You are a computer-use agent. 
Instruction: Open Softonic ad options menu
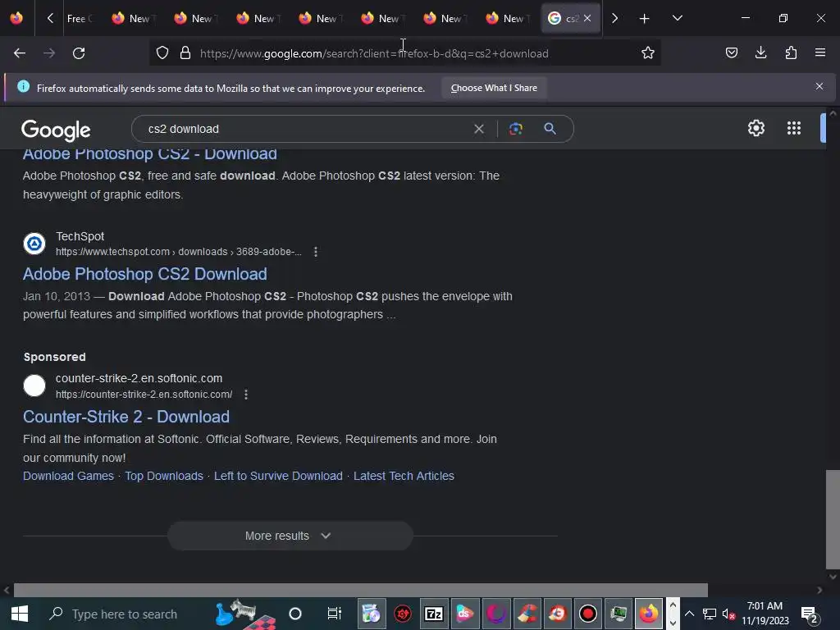[246, 395]
